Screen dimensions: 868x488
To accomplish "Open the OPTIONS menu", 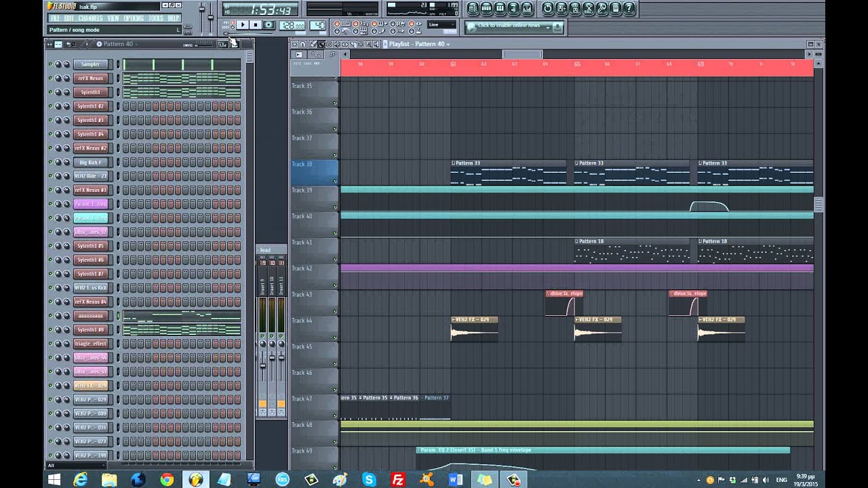I will 134,18.
